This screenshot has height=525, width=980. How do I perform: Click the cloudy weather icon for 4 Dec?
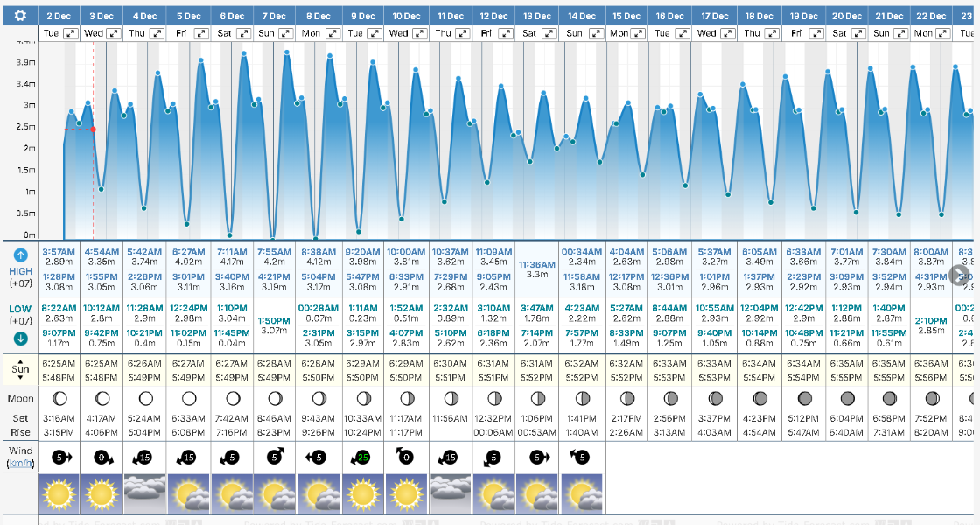click(144, 494)
